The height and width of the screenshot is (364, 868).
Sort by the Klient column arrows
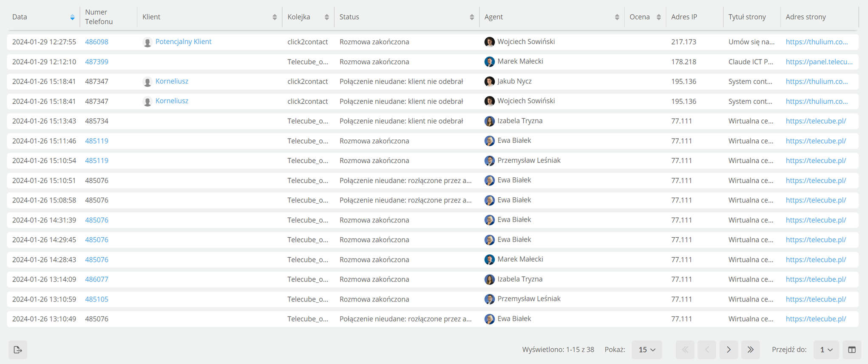click(x=275, y=17)
